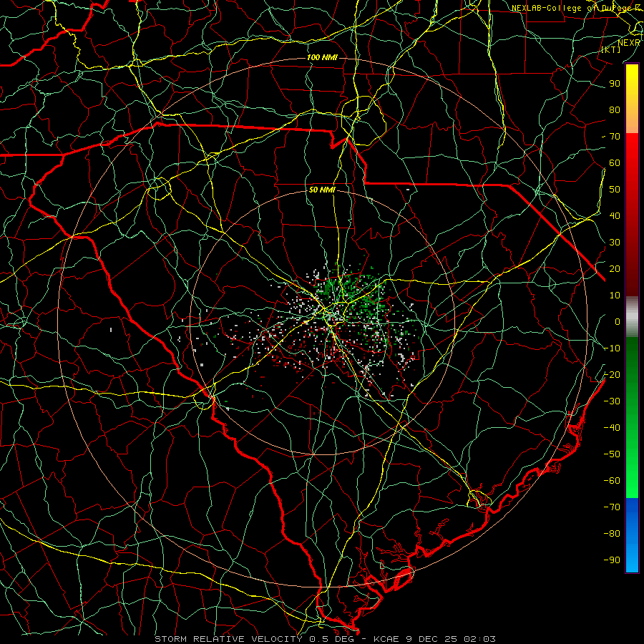Click the bright green segment near -60
The width and height of the screenshot is (644, 644).
click(632, 479)
